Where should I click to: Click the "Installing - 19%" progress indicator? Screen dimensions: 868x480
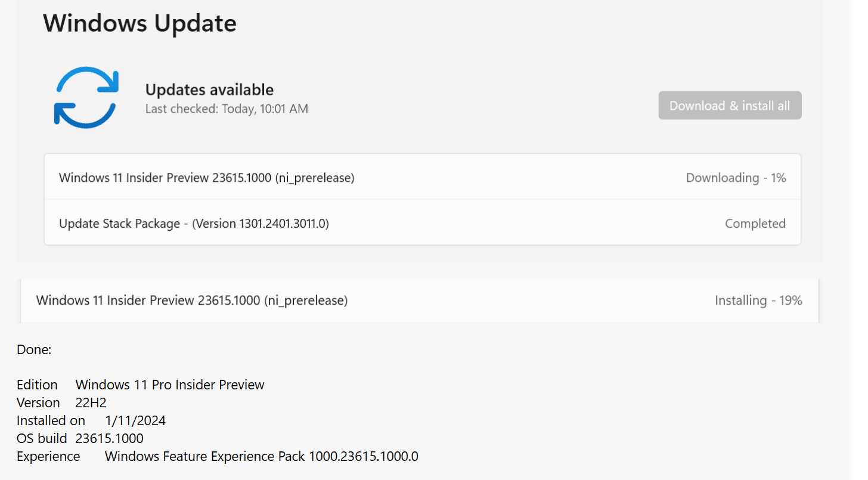(x=758, y=300)
